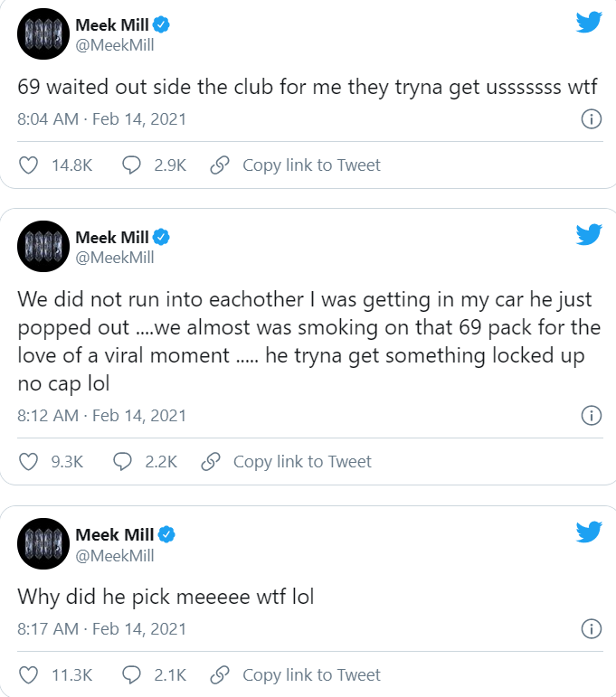Screen dimensions: 616x697
Task: Click the Meek Mill display name on third tweet
Action: [111, 534]
